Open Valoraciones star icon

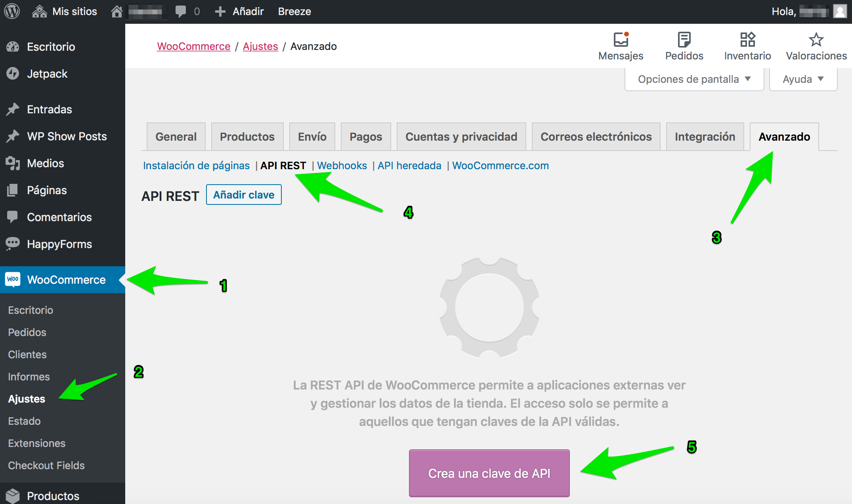pyautogui.click(x=816, y=40)
